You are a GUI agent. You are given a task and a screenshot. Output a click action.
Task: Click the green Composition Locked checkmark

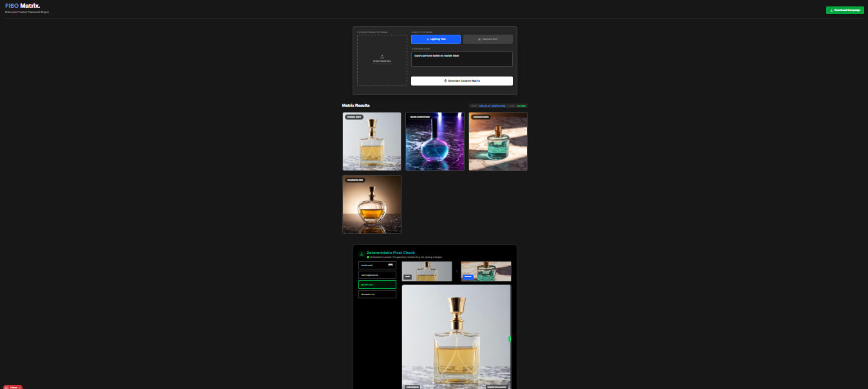pyautogui.click(x=368, y=257)
